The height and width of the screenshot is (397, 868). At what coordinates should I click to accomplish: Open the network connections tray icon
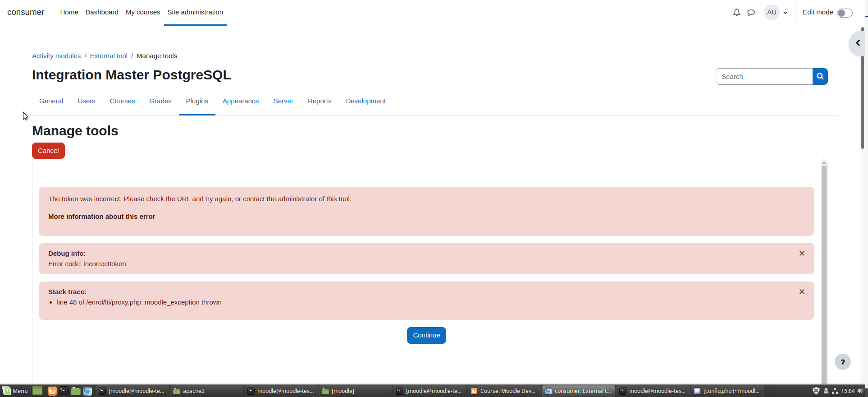(x=835, y=391)
